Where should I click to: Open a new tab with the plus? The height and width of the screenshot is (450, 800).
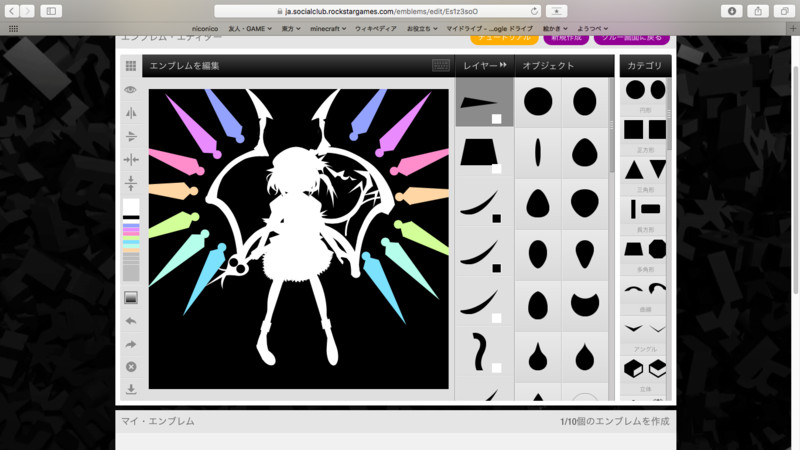[x=793, y=29]
